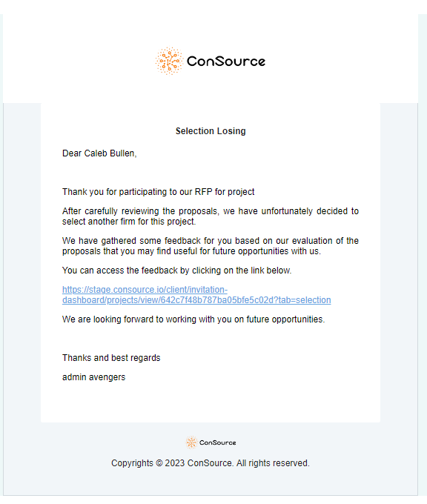Image resolution: width=427 pixels, height=504 pixels.
Task: Click the You can access feedback sentence
Action: tap(177, 271)
